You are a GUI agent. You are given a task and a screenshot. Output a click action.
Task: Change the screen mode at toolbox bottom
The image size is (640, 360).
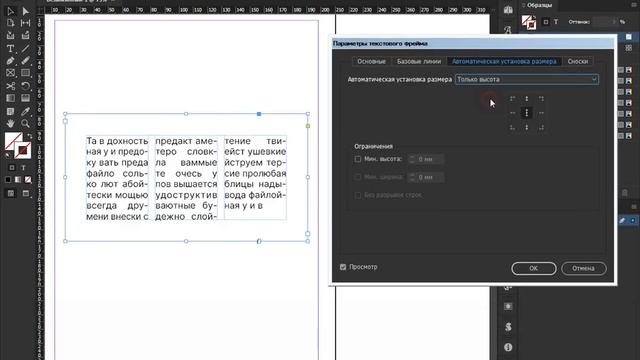coord(26,193)
